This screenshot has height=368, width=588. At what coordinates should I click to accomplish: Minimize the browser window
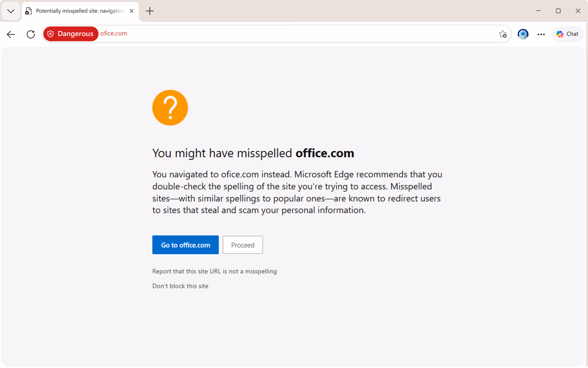538,11
